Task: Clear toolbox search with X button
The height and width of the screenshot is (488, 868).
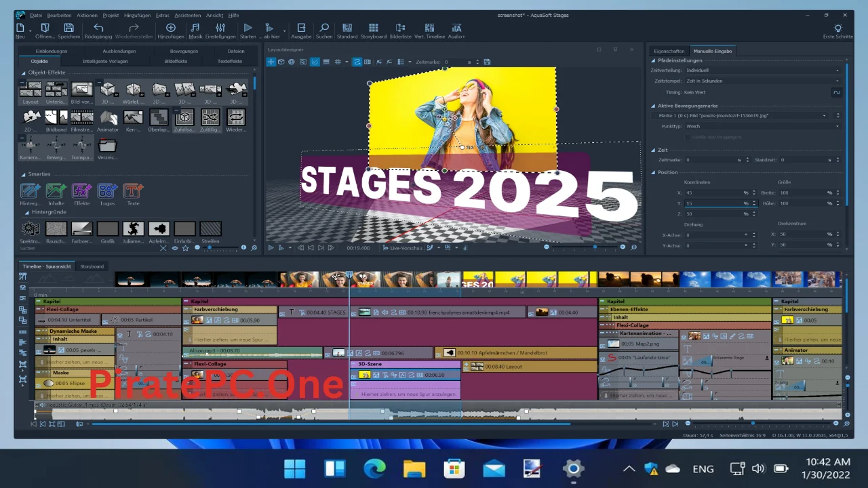Action: pos(163,248)
